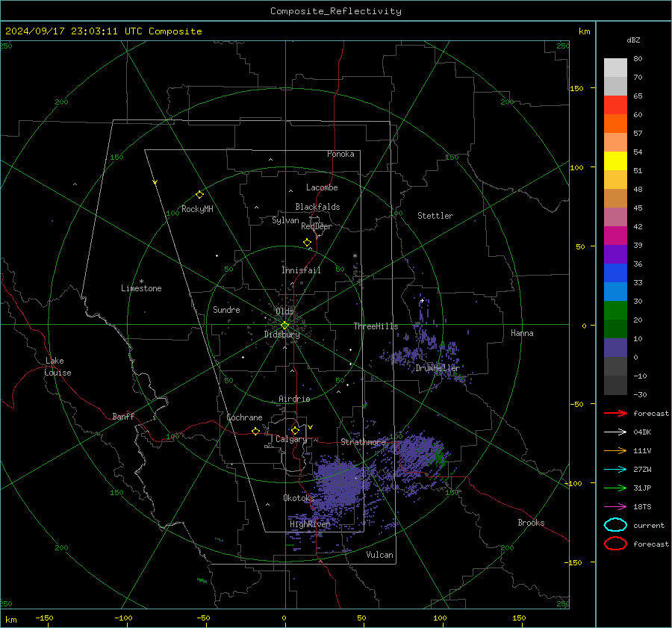Viewport: 672px width, 628px height.
Task: Click the orange 111V arrow legend icon
Action: tap(615, 450)
